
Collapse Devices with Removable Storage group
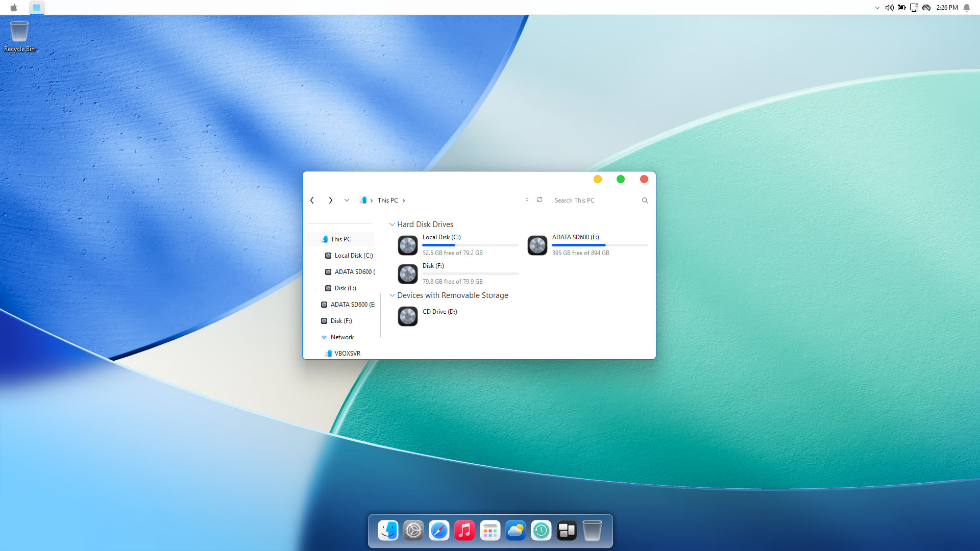(392, 295)
